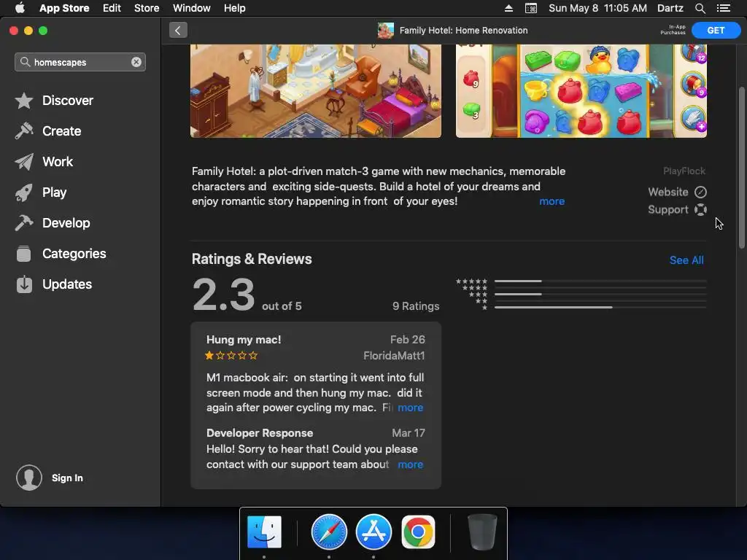Open the Develop hammer icon

pyautogui.click(x=24, y=223)
